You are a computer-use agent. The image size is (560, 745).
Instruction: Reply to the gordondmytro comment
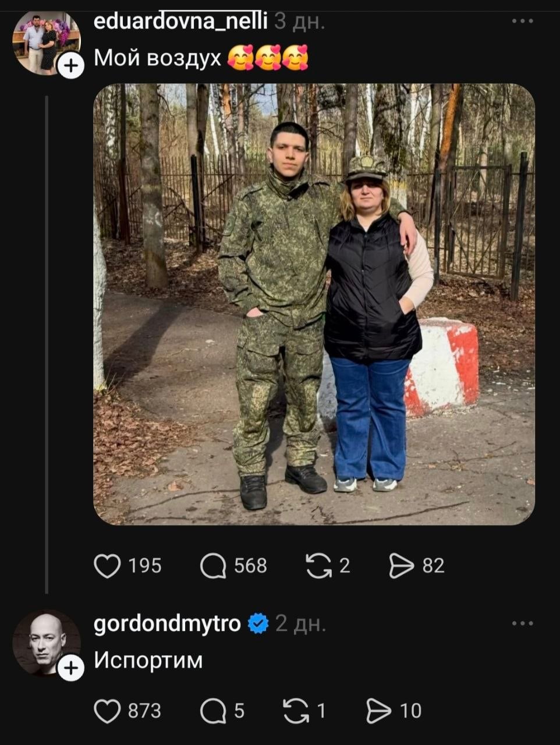(x=213, y=711)
